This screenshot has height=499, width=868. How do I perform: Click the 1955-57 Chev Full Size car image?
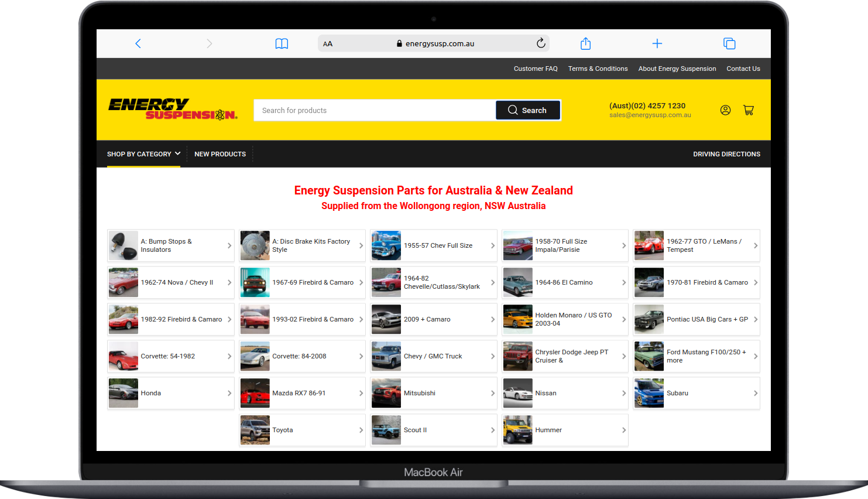386,245
